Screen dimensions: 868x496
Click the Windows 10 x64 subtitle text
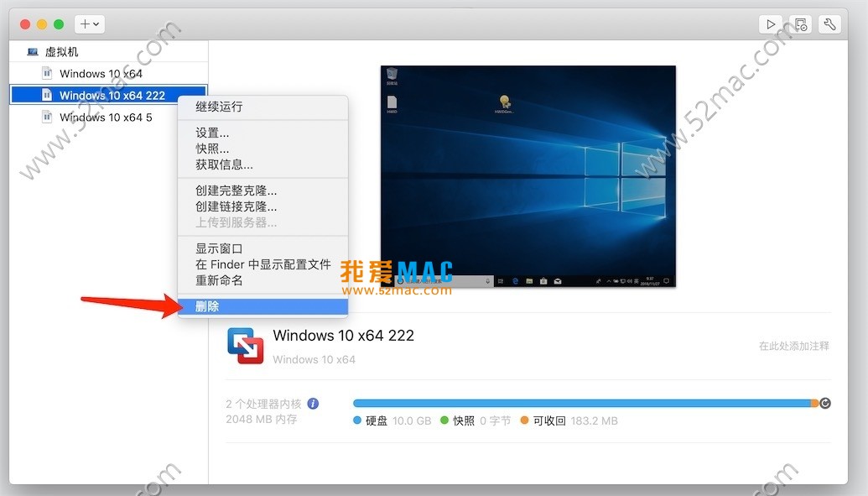pos(314,359)
